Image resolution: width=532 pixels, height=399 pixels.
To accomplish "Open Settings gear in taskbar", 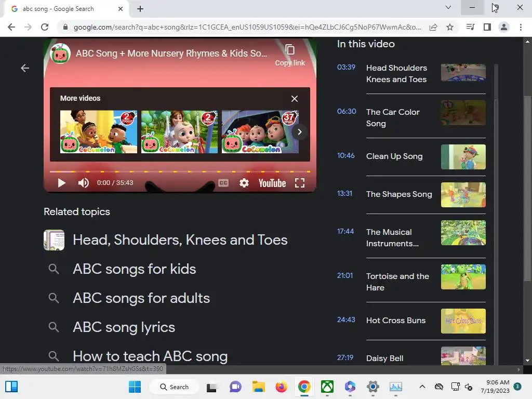I will point(373,387).
